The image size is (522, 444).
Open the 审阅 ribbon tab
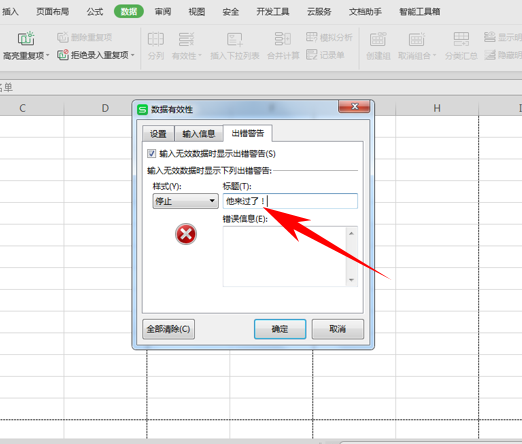(x=163, y=12)
